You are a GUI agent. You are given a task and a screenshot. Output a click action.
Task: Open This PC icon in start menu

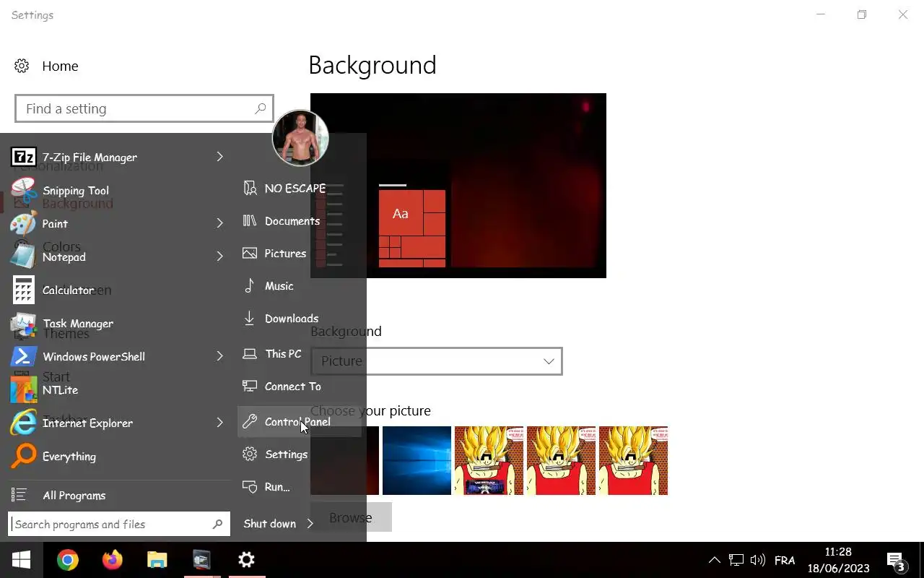(250, 354)
